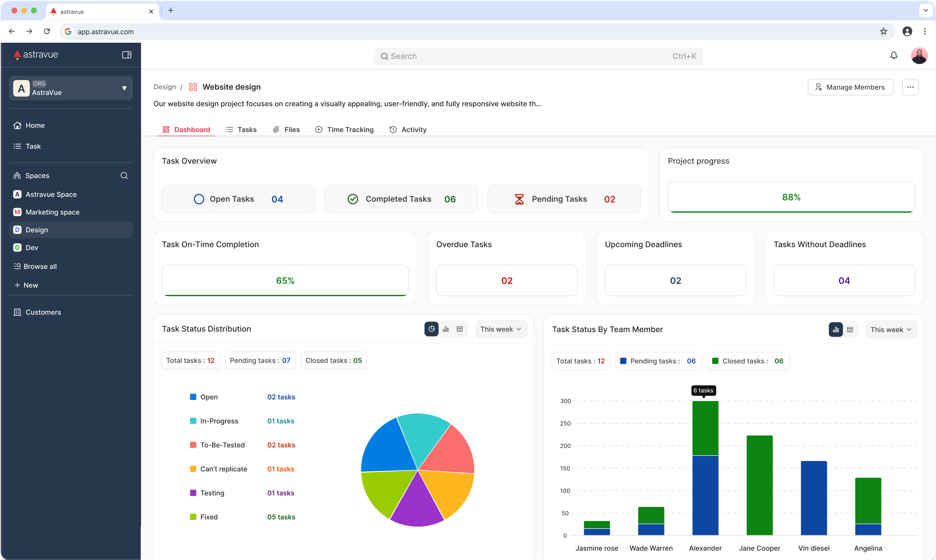Viewport: 936px width, 560px height.
Task: Open This week dropdown for Team Member chart
Action: coord(891,330)
